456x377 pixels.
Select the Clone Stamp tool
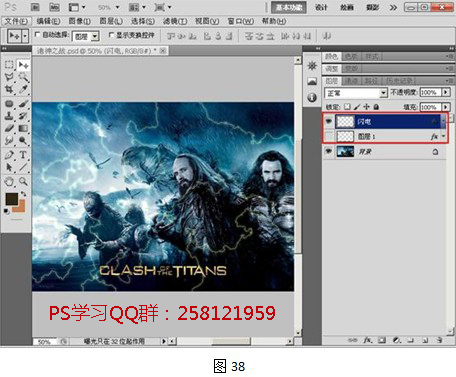point(9,116)
